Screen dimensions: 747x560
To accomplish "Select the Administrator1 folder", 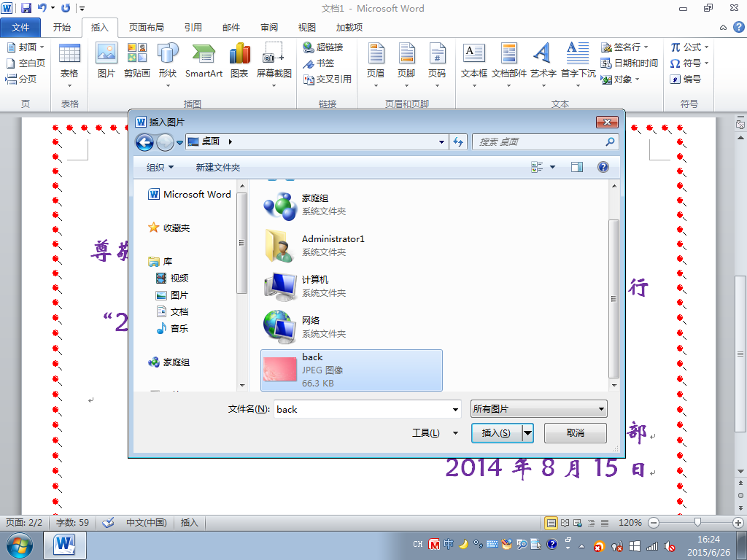I will click(352, 245).
